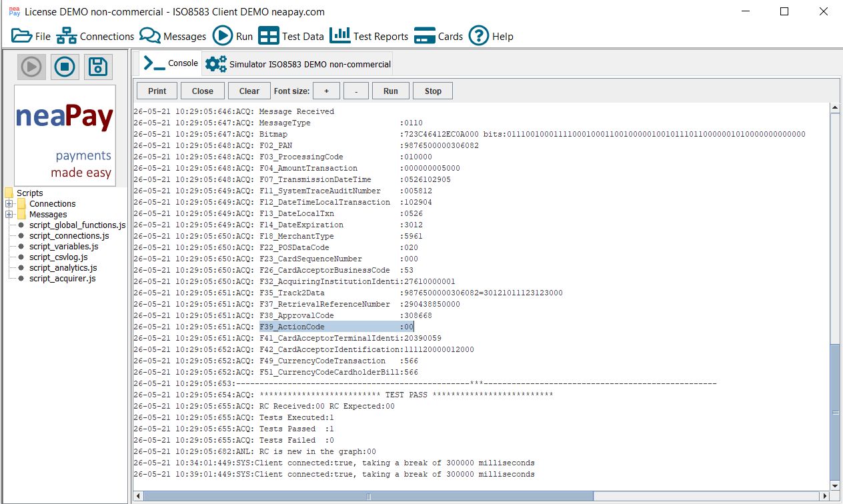Select the Scripts root folder
The height and width of the screenshot is (504, 843).
[23, 193]
